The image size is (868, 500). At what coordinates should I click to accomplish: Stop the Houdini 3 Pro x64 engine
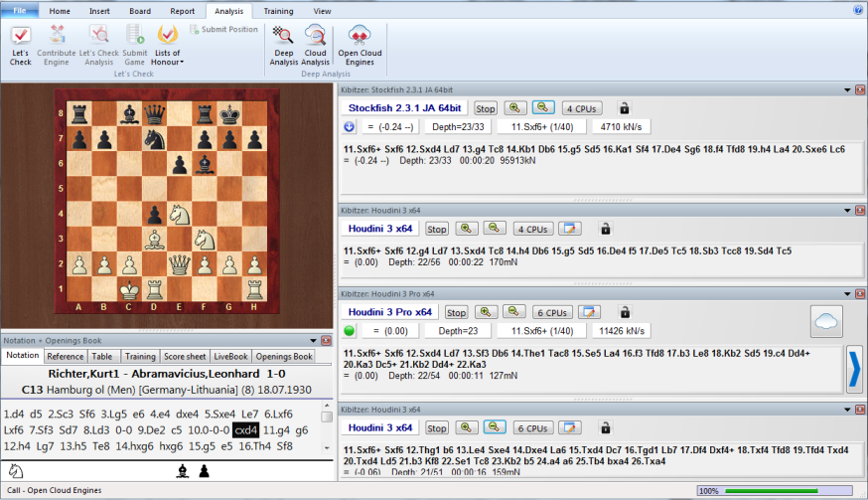pyautogui.click(x=456, y=313)
